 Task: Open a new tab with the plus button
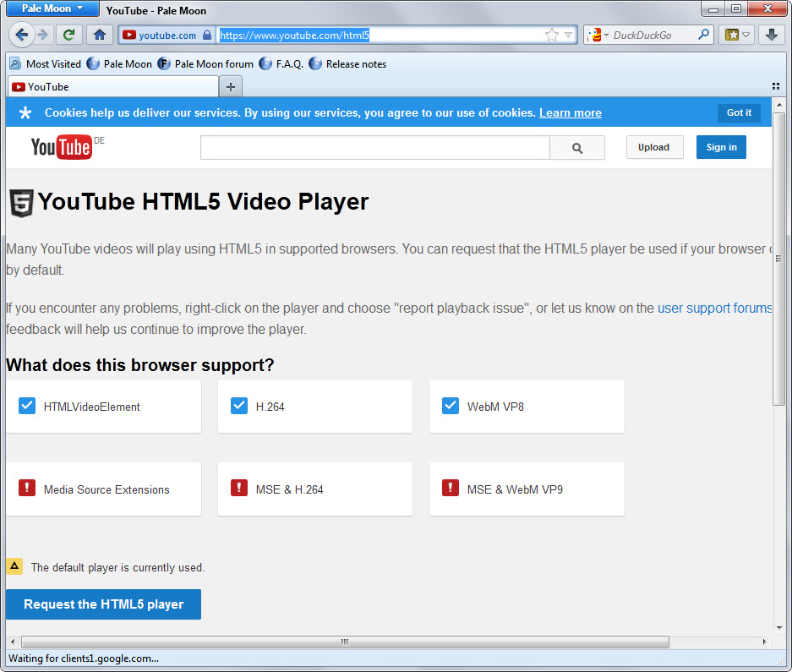tap(231, 87)
